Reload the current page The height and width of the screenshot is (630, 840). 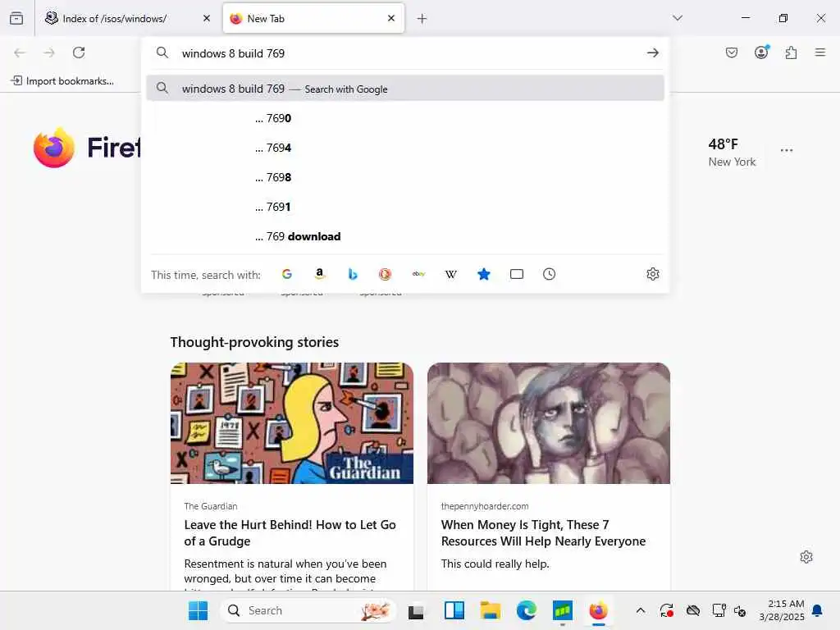[x=79, y=52]
